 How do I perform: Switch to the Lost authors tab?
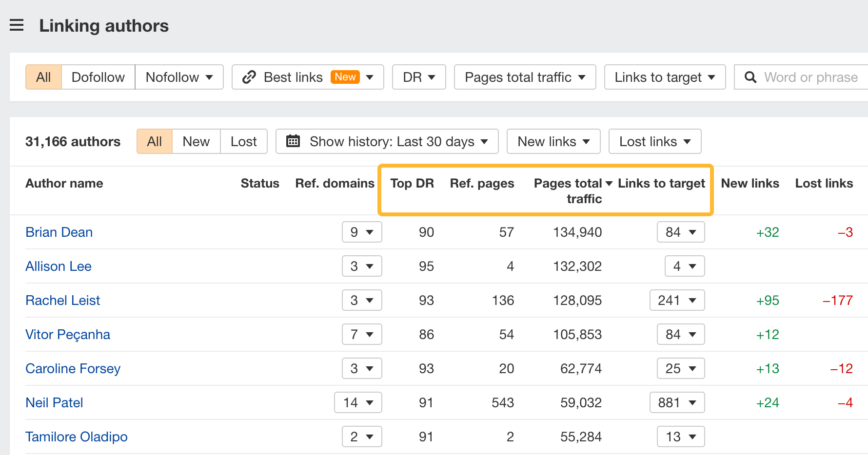pos(243,141)
